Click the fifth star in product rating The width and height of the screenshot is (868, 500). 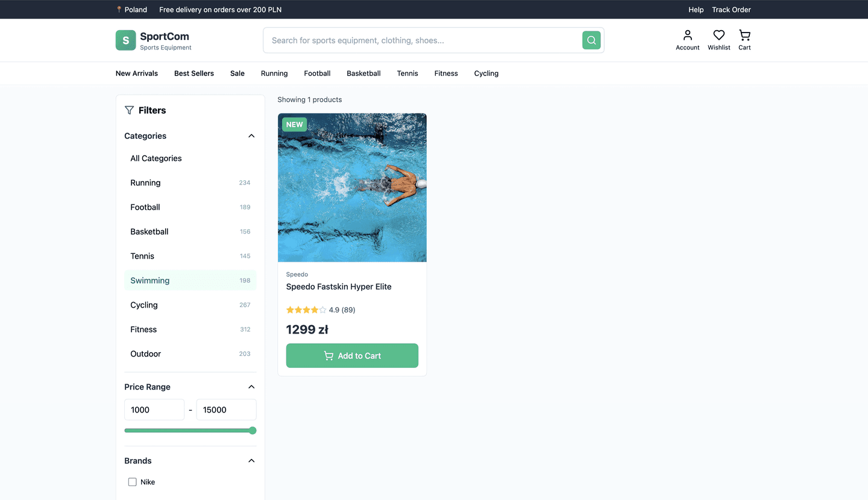[322, 309]
